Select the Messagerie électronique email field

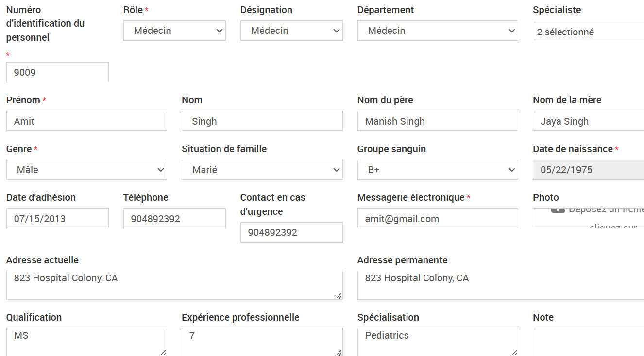click(438, 218)
